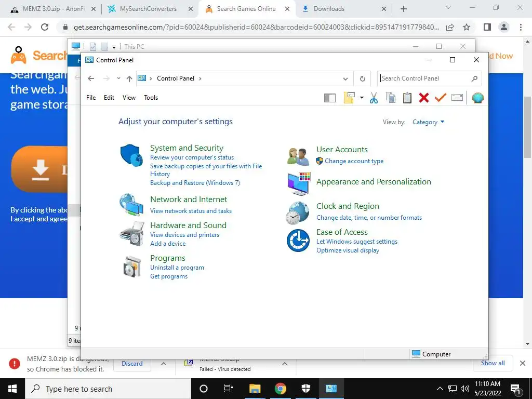Open the Edit menu
Image resolution: width=532 pixels, height=399 pixels.
[109, 98]
